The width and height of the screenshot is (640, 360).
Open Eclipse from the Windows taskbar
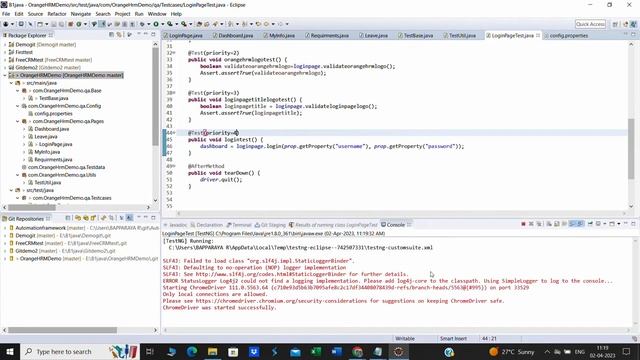[x=399, y=351]
